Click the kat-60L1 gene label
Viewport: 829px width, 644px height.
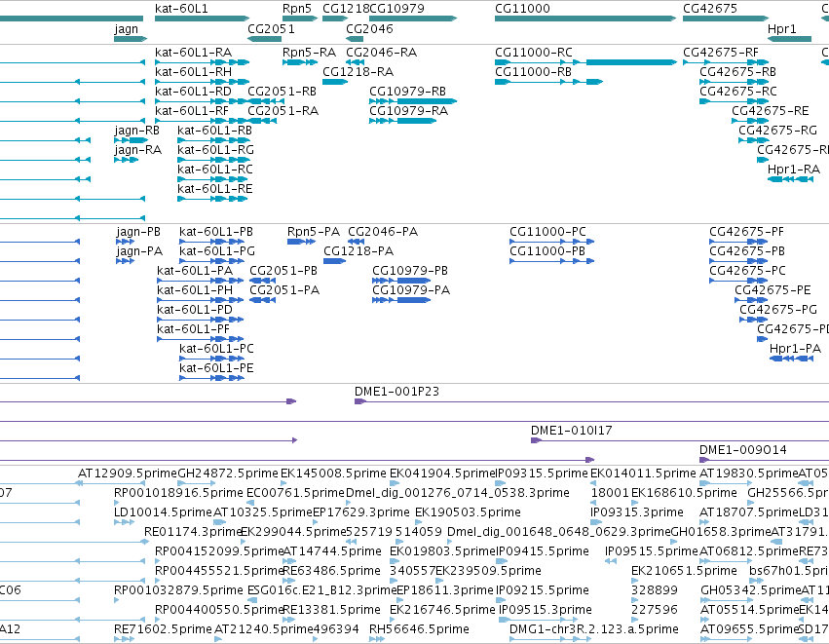[x=181, y=9]
